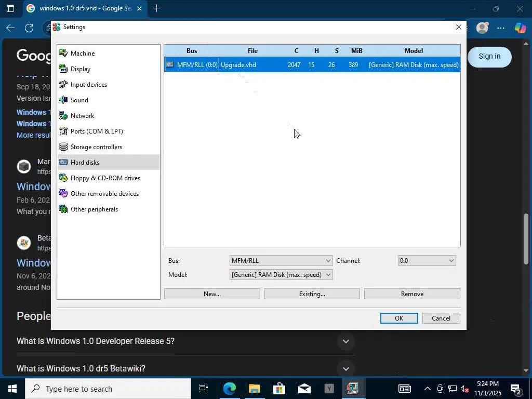Click hard disk icon in MFM/RLL row

pyautogui.click(x=170, y=64)
